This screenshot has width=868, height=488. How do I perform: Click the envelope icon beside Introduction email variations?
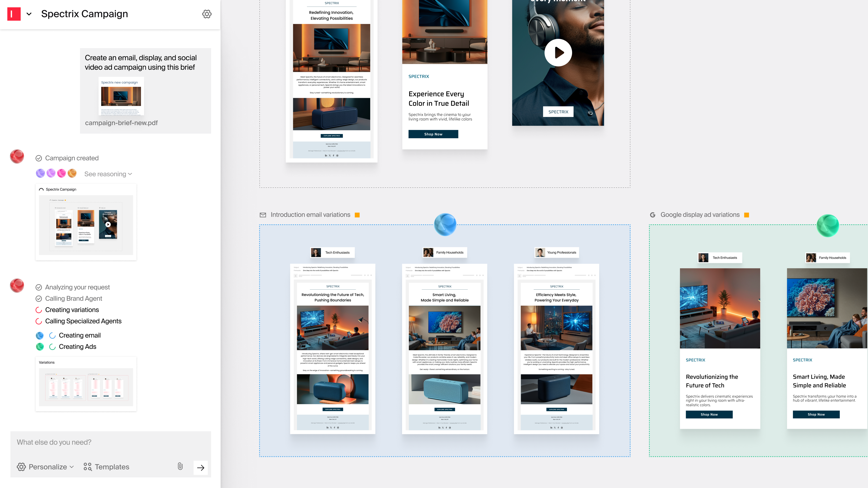point(263,215)
